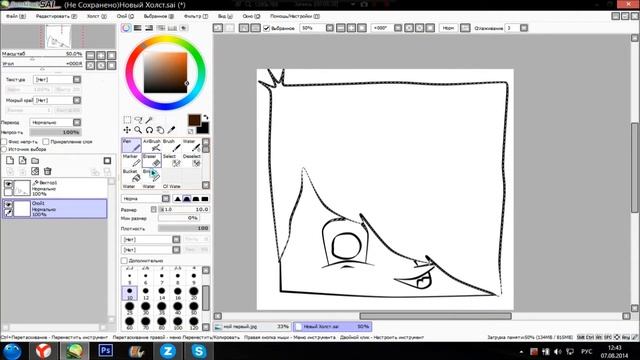Open the Файл menu
The image size is (640, 360).
coord(16,16)
